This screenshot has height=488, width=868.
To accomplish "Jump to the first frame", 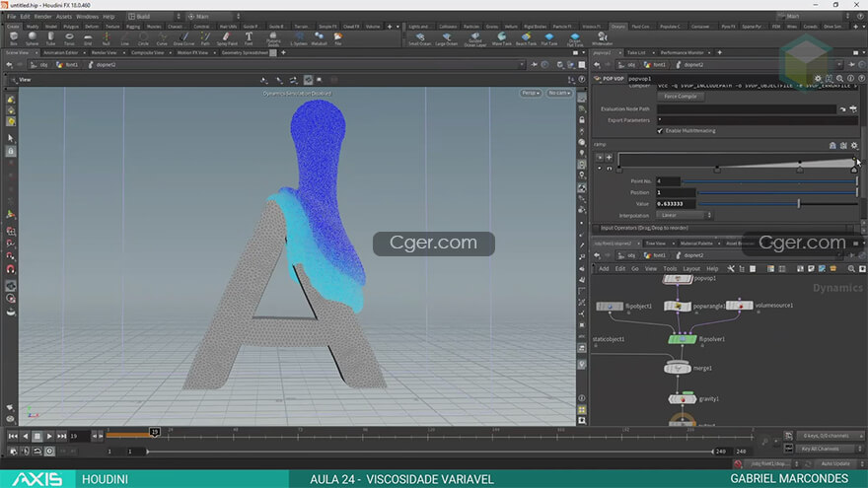I will (13, 436).
